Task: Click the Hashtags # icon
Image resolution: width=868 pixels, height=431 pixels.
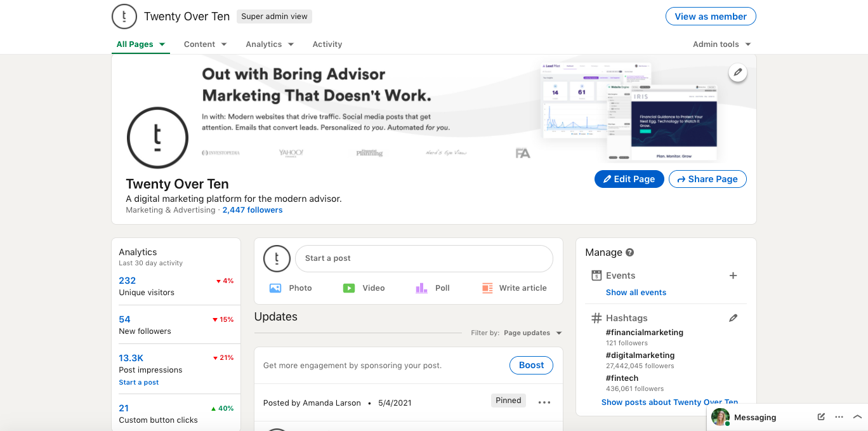Action: pos(596,318)
